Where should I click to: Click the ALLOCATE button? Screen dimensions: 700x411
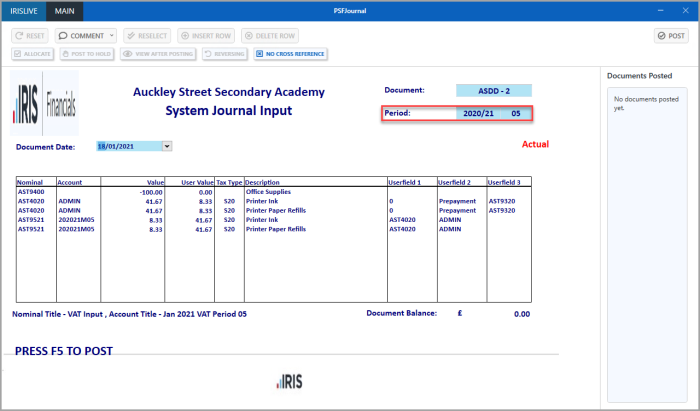[x=33, y=54]
